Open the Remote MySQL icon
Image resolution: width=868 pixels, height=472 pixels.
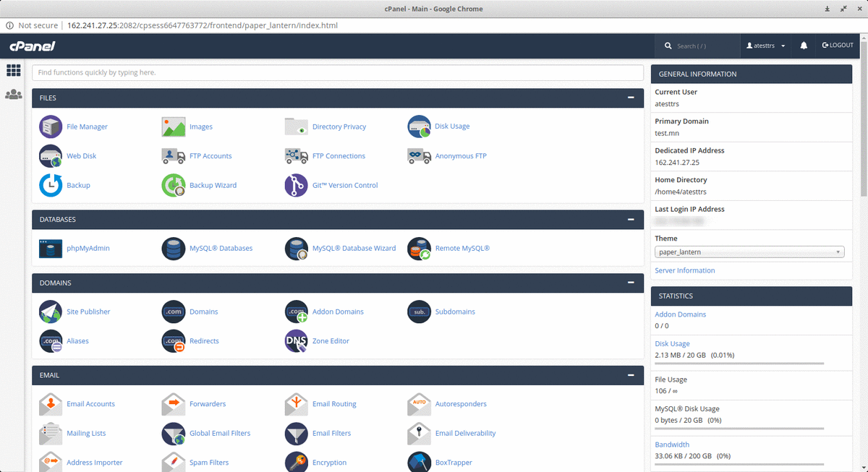pos(420,249)
